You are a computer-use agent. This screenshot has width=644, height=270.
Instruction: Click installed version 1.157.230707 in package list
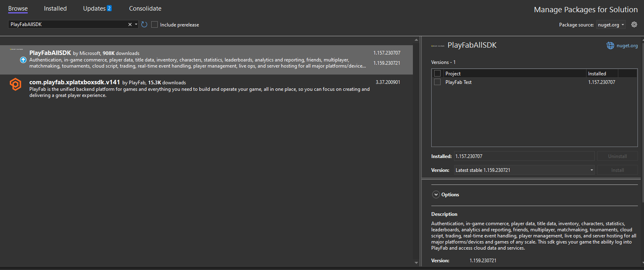(x=387, y=53)
